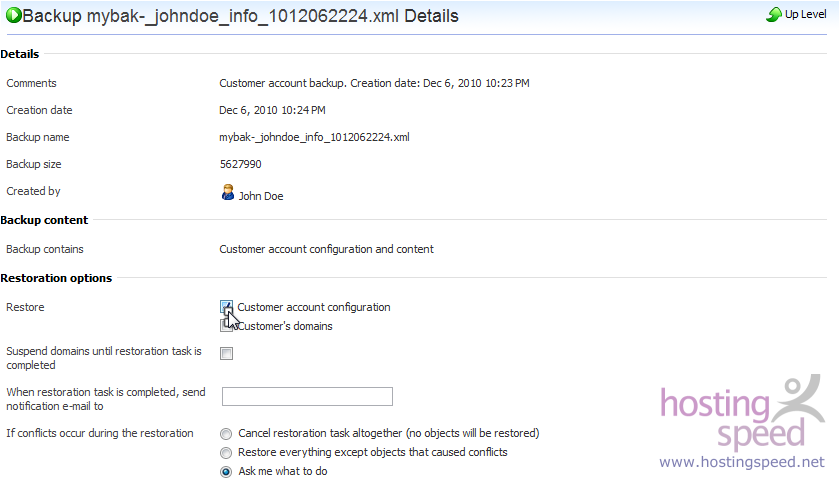Toggle the Customer account configuration checkbox
Image resolution: width=840 pixels, height=480 pixels.
coord(227,307)
